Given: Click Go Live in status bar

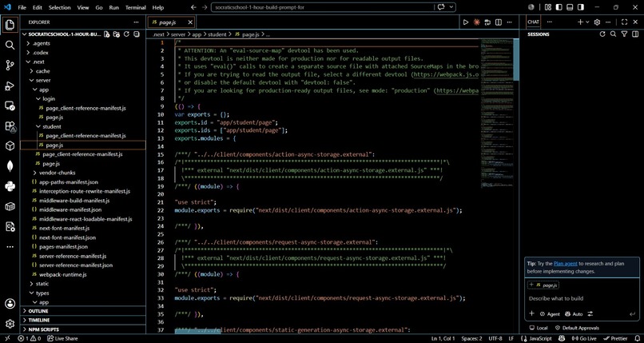Looking at the screenshot, I should click(x=583, y=338).
